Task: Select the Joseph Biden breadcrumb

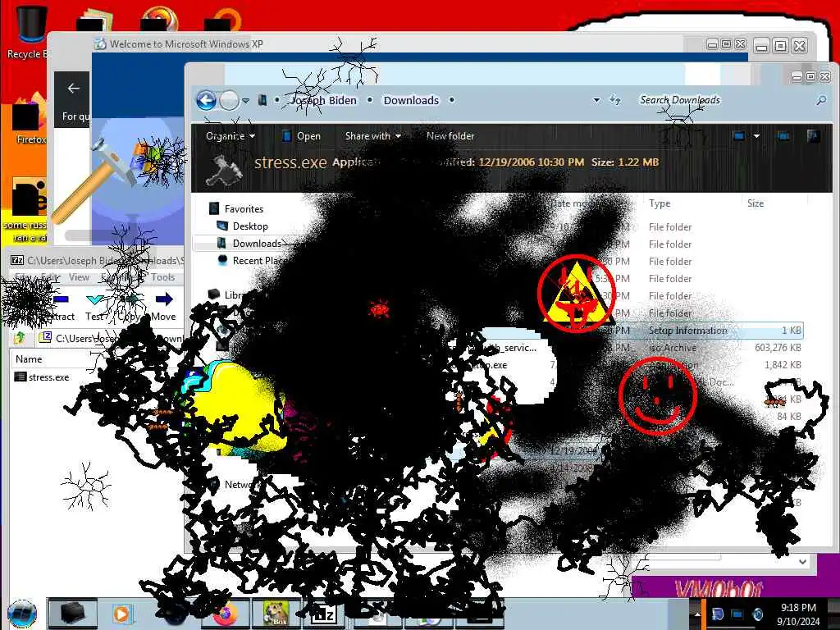Action: click(323, 100)
